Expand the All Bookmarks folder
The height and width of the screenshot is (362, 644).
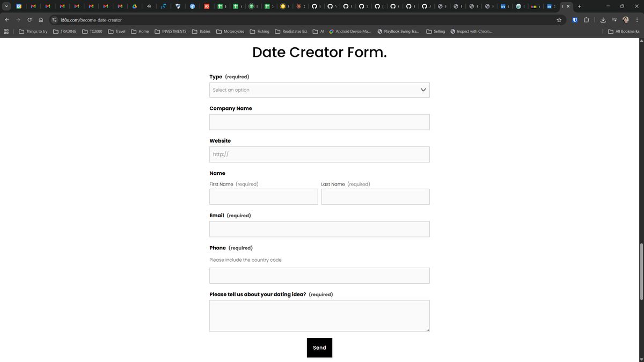coord(624,32)
